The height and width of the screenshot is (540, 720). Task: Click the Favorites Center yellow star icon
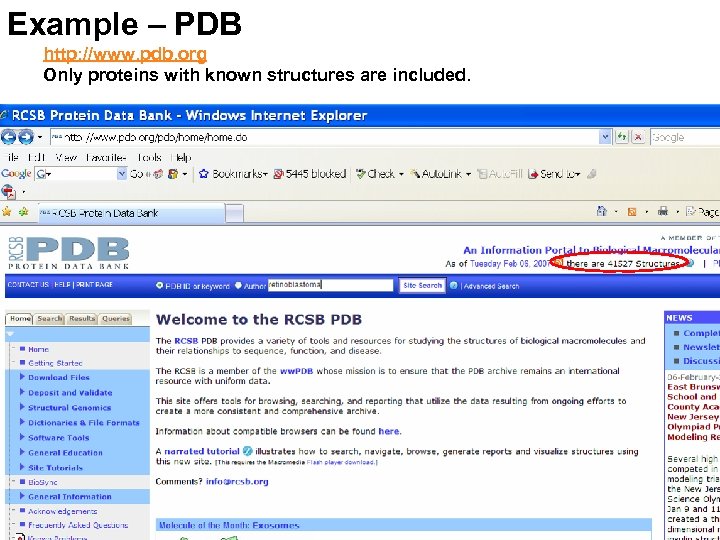pos(7,211)
